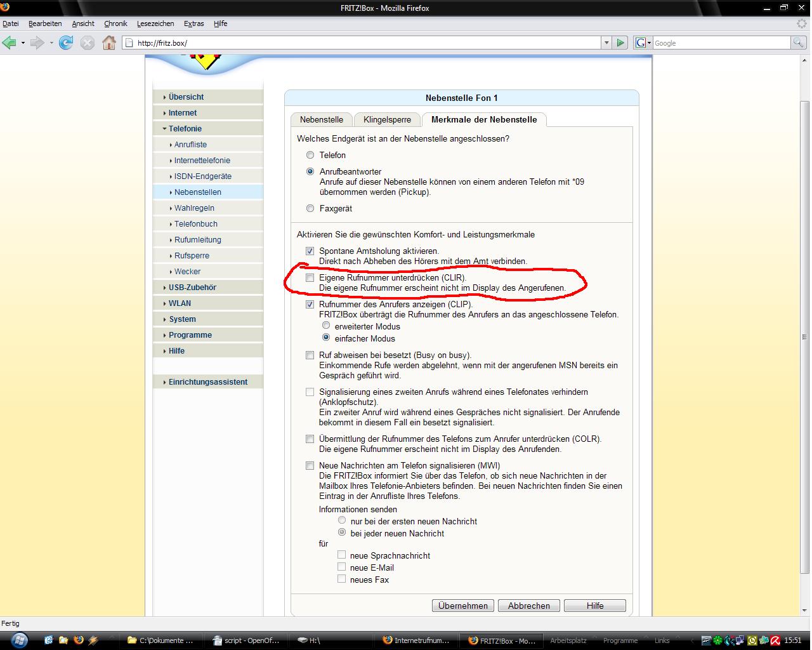Enable the Anklopfschutz checkbox
812x650 pixels.
click(310, 392)
